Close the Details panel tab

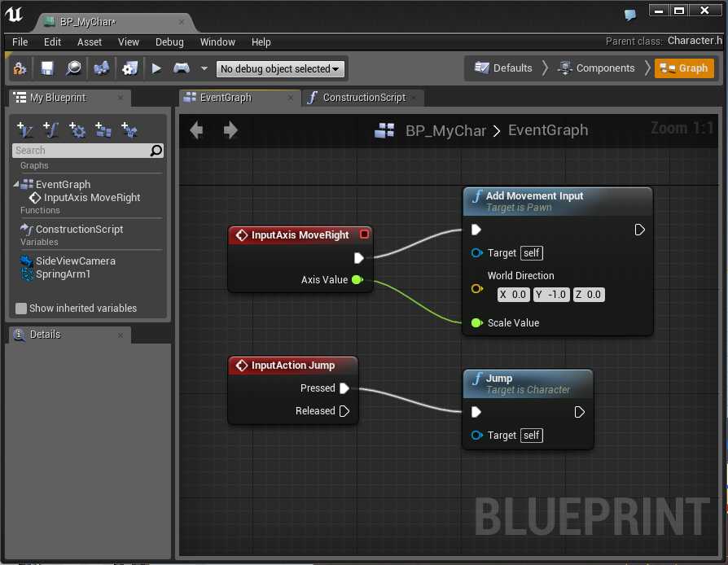click(121, 335)
